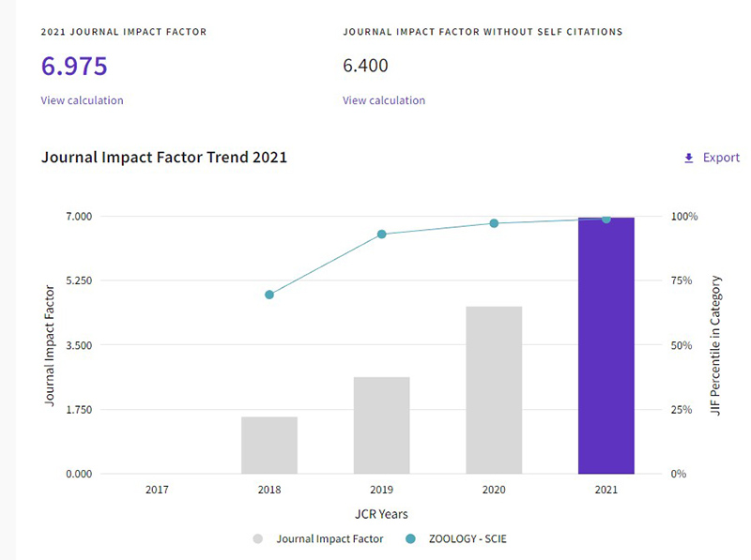Select the gray 2018 impact factor bar
This screenshot has width=751, height=560.
point(268,446)
